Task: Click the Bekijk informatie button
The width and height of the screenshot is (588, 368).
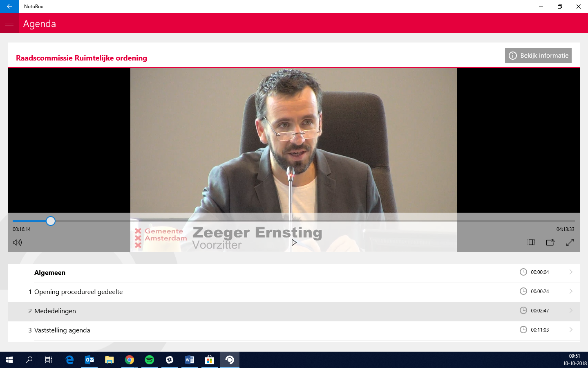Action: [x=538, y=56]
